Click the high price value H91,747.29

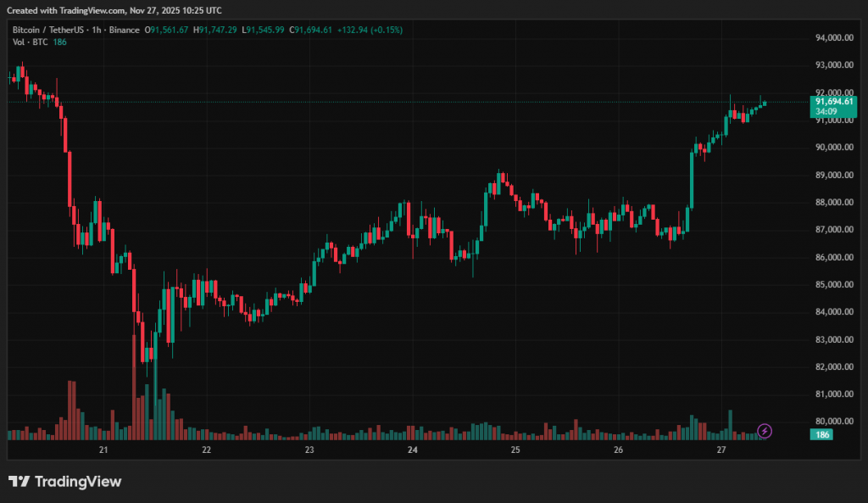coord(216,30)
